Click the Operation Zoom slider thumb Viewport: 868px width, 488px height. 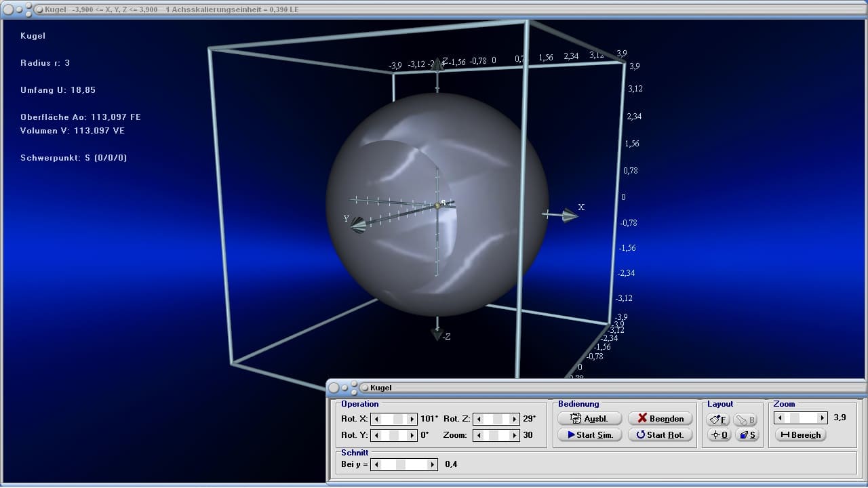(x=494, y=435)
